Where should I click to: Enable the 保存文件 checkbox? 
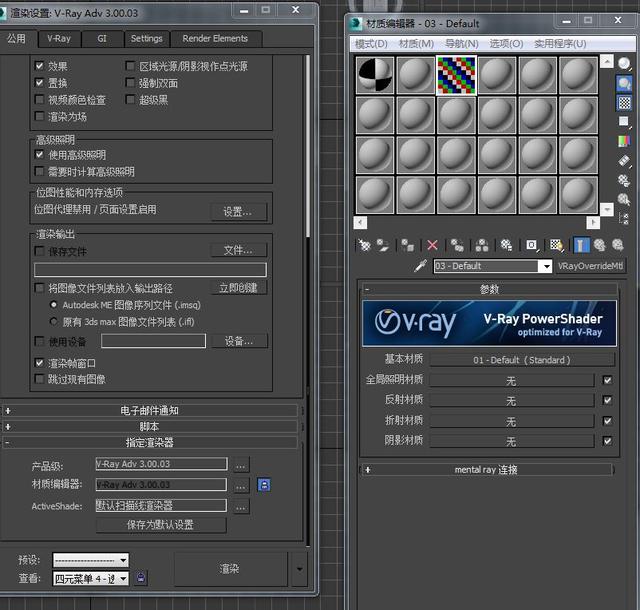coord(39,251)
